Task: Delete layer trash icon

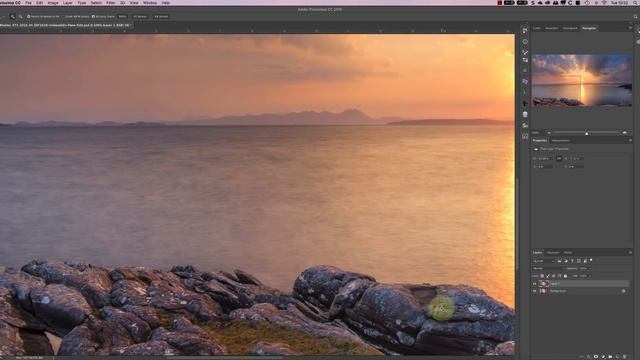Action: [624, 356]
